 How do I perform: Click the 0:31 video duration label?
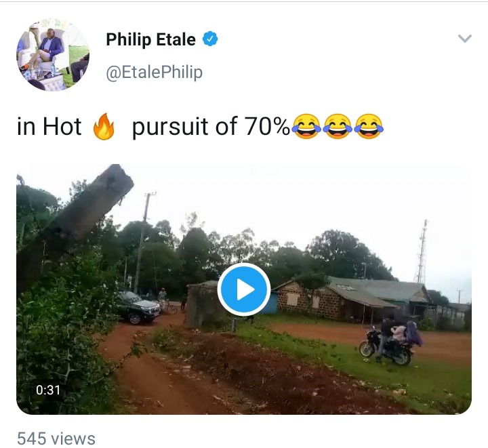pos(48,390)
